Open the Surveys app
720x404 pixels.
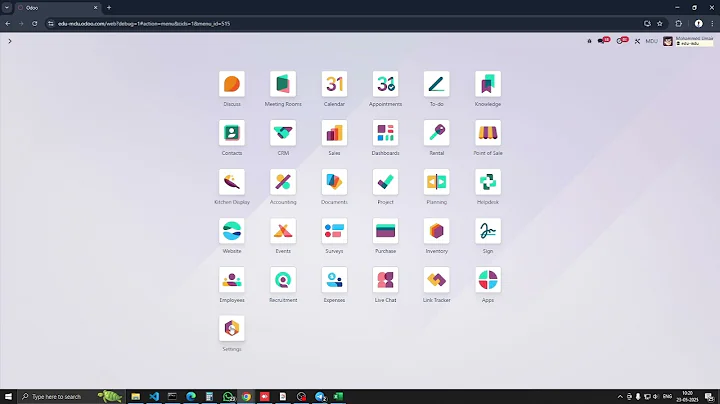point(334,231)
